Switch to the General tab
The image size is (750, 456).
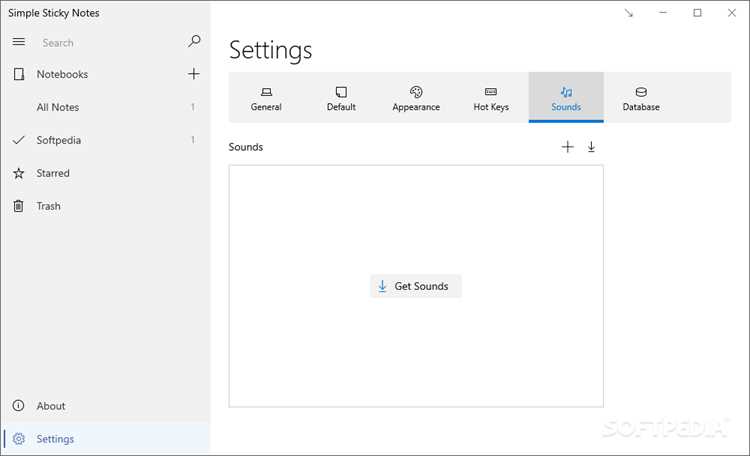tap(266, 98)
